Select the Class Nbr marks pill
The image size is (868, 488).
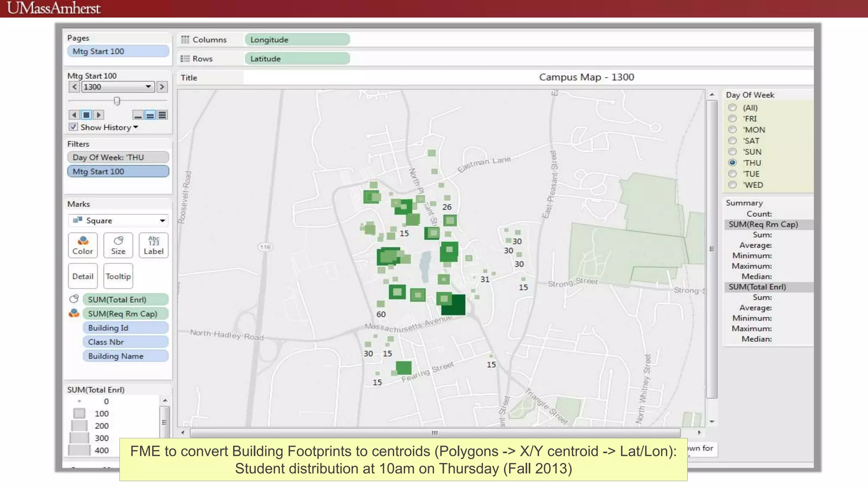click(x=125, y=342)
